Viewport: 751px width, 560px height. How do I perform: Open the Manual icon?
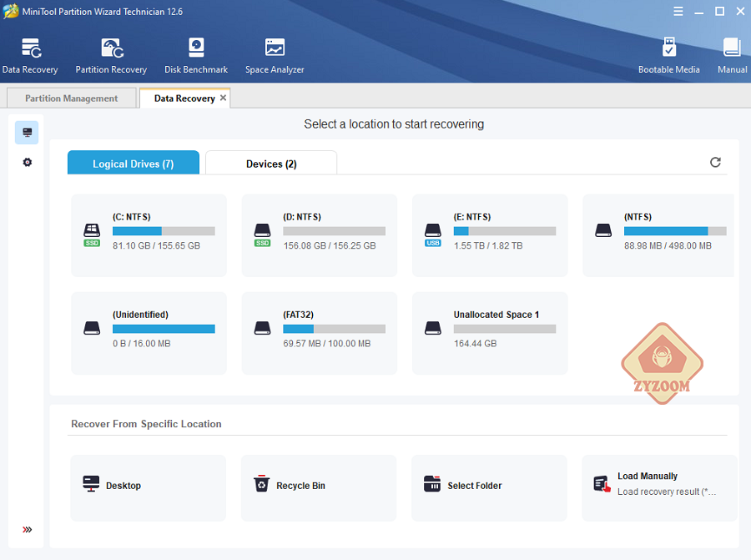[732, 56]
